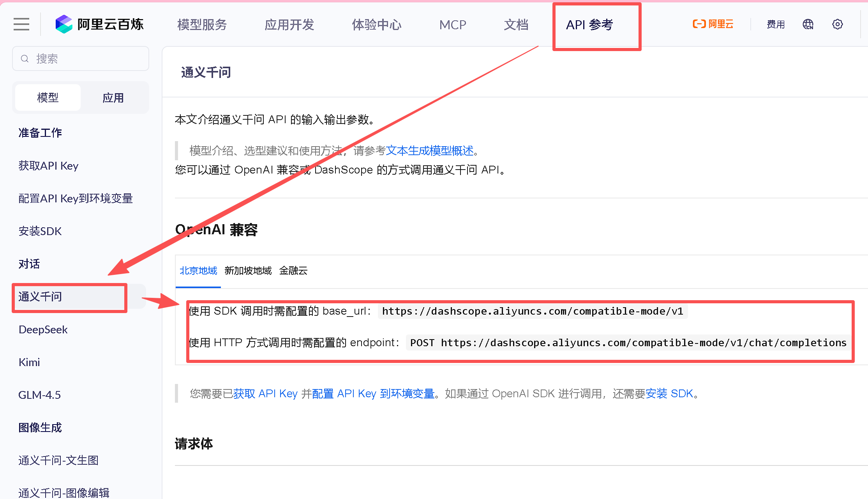Select DeepSeek in the sidebar
The image size is (868, 499).
click(x=43, y=329)
